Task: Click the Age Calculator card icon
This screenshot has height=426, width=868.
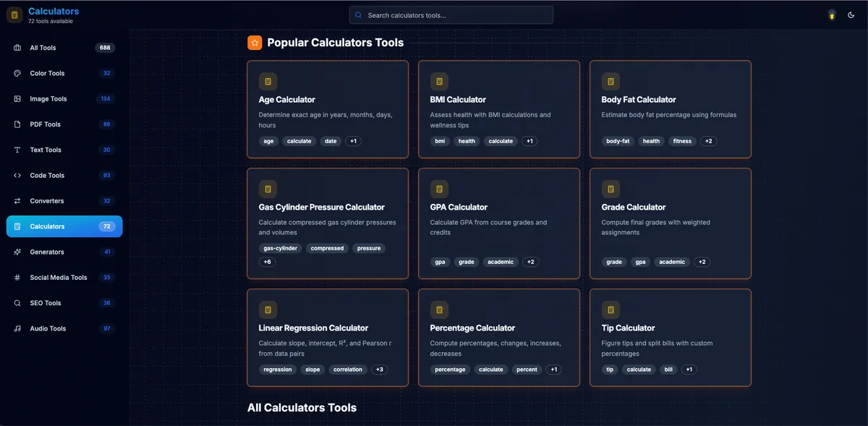Action: 268,82
